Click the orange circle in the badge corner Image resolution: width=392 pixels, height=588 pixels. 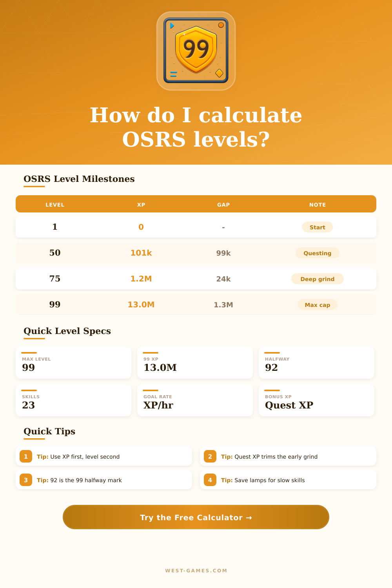[221, 24]
